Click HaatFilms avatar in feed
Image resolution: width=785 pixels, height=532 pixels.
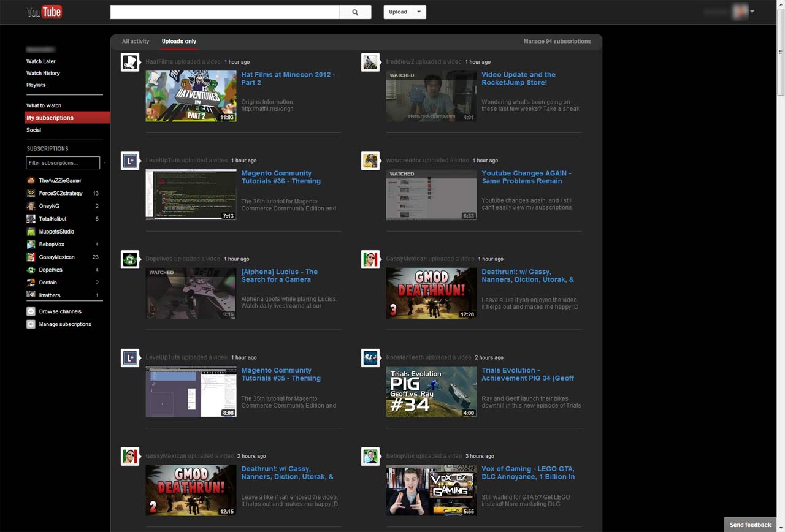(x=130, y=63)
